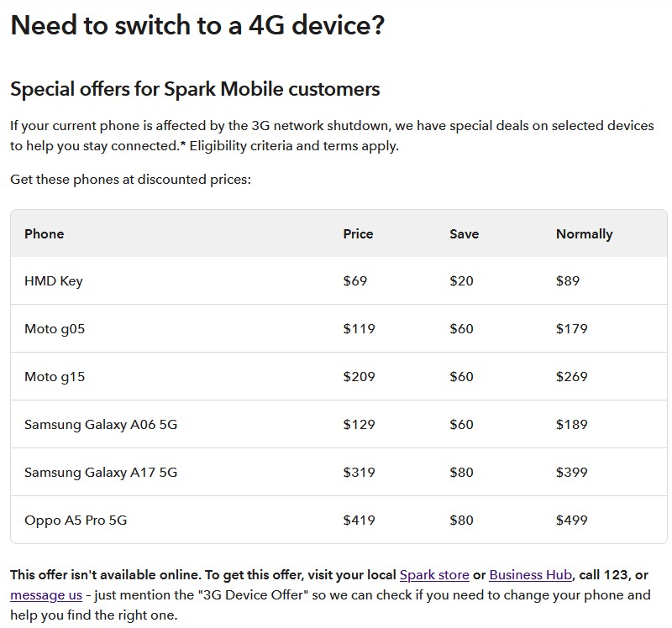Screen dimensions: 672x628
Task: Click the $399 normal Galaxy A17 price
Action: click(x=571, y=473)
